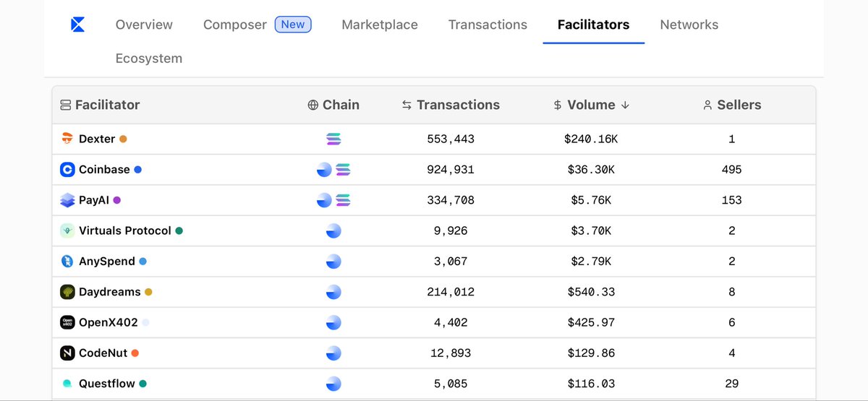The height and width of the screenshot is (401, 868).
Task: Click the Solana chain icon in PayAI row
Action: pyautogui.click(x=343, y=200)
